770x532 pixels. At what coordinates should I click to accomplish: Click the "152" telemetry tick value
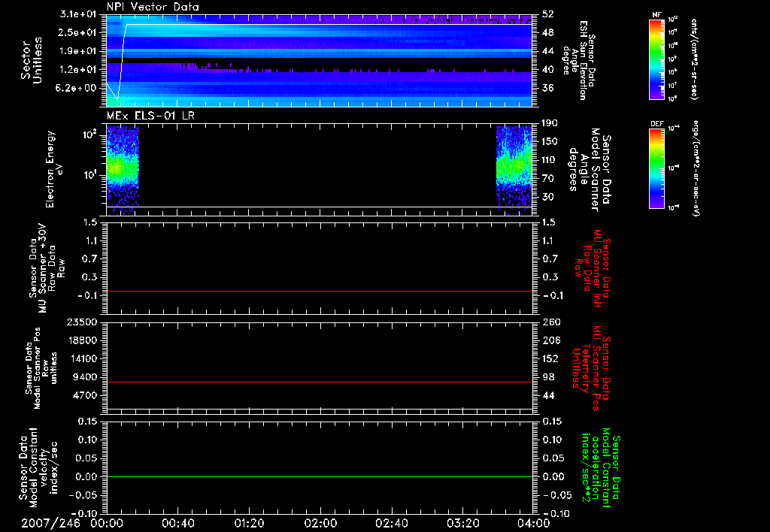(550, 358)
